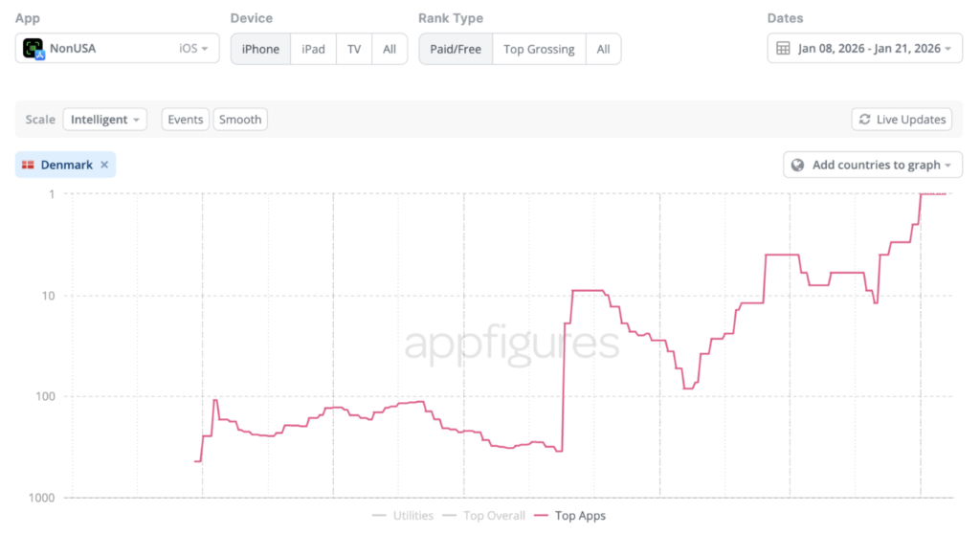Image resolution: width=980 pixels, height=534 pixels.
Task: Click the Live Updates refresh icon
Action: [864, 120]
